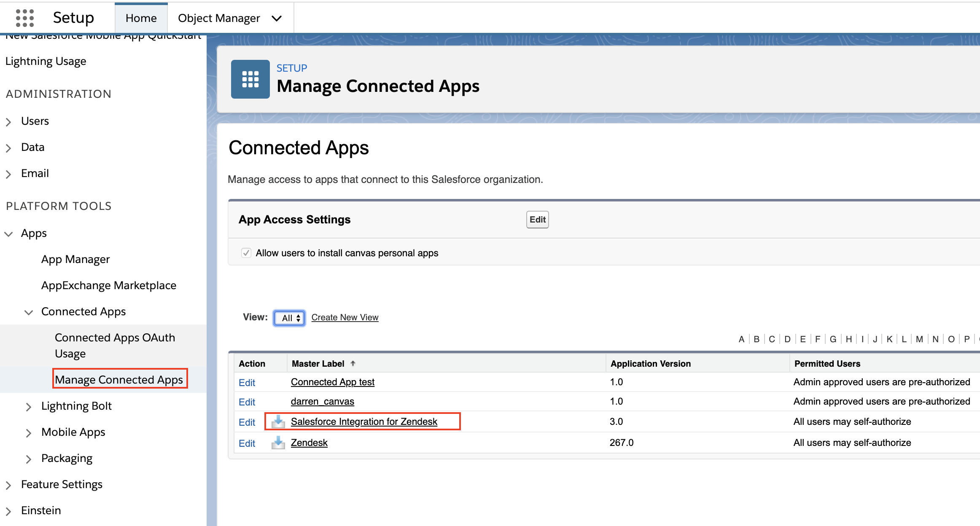
Task: Expand the Einstein section
Action: 8,511
